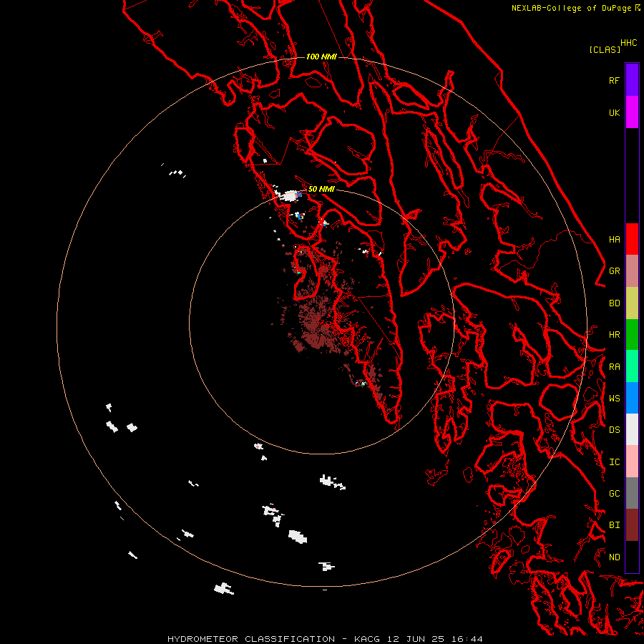This screenshot has height=644, width=644.
Task: Click the IC legend label
Action: pyautogui.click(x=614, y=462)
